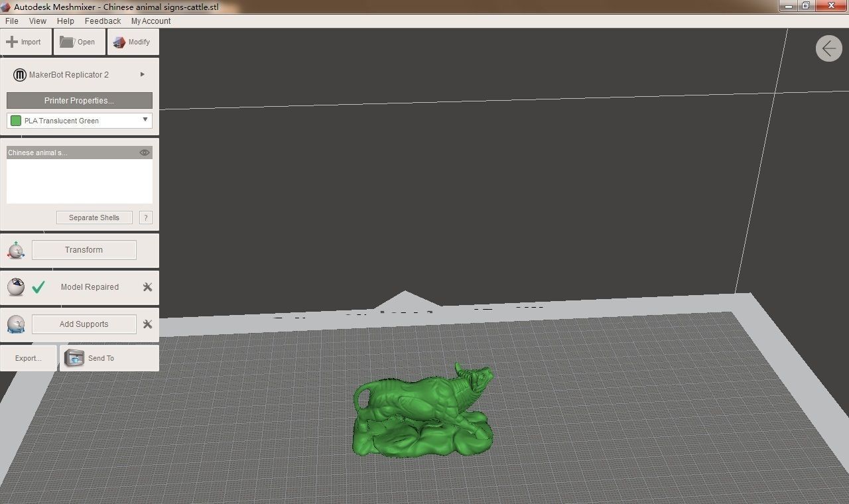The height and width of the screenshot is (504, 849).
Task: Restore down the Meshmixer window
Action: point(805,6)
